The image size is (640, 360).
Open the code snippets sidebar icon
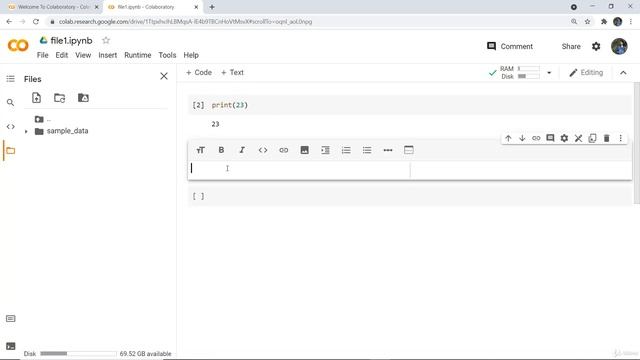click(11, 127)
